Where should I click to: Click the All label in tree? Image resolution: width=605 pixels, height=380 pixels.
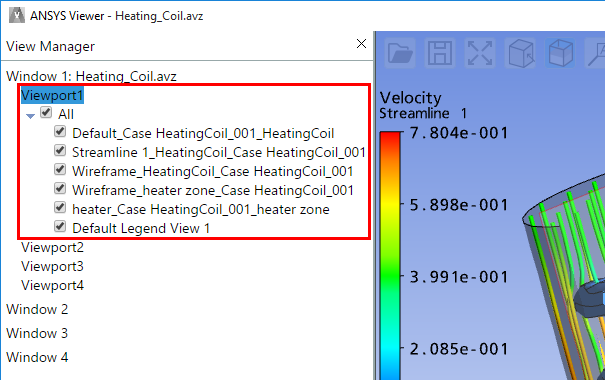tap(66, 114)
